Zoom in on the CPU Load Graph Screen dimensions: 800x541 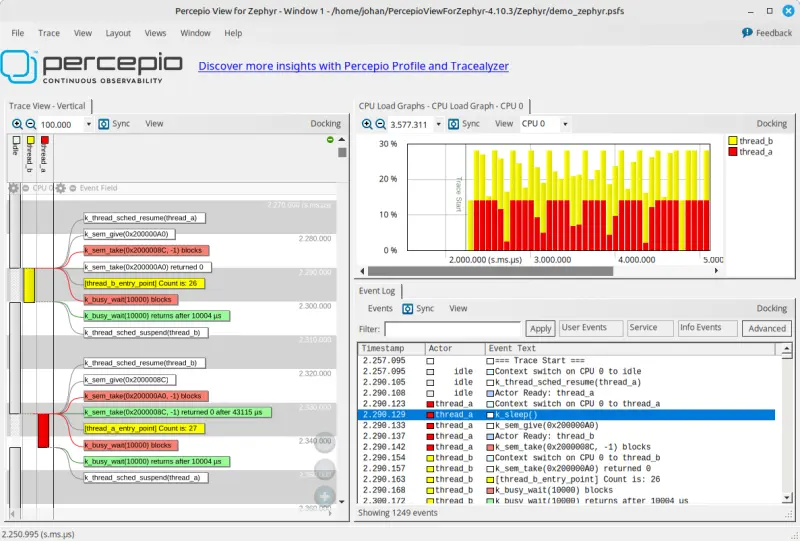[367, 124]
